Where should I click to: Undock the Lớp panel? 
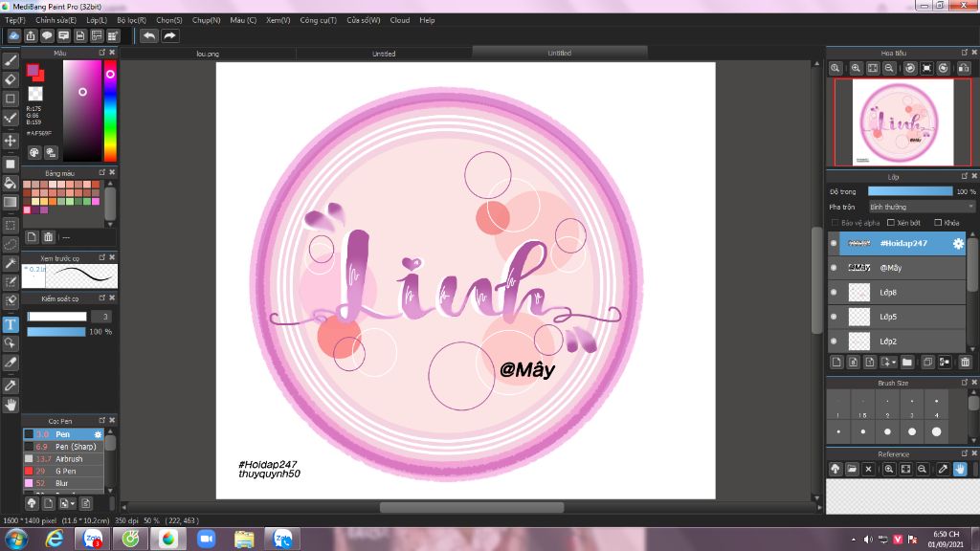point(965,176)
